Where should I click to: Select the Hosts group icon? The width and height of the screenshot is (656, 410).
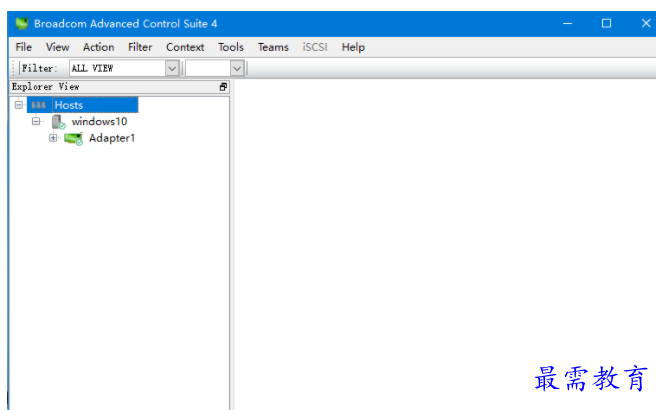coord(38,105)
